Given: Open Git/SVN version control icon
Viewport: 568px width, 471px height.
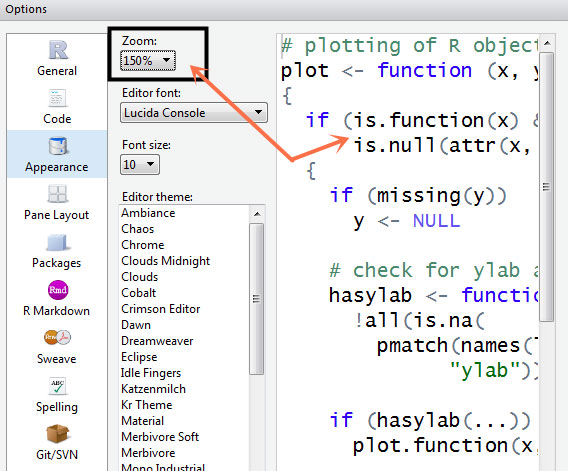Looking at the screenshot, I should tap(57, 434).
